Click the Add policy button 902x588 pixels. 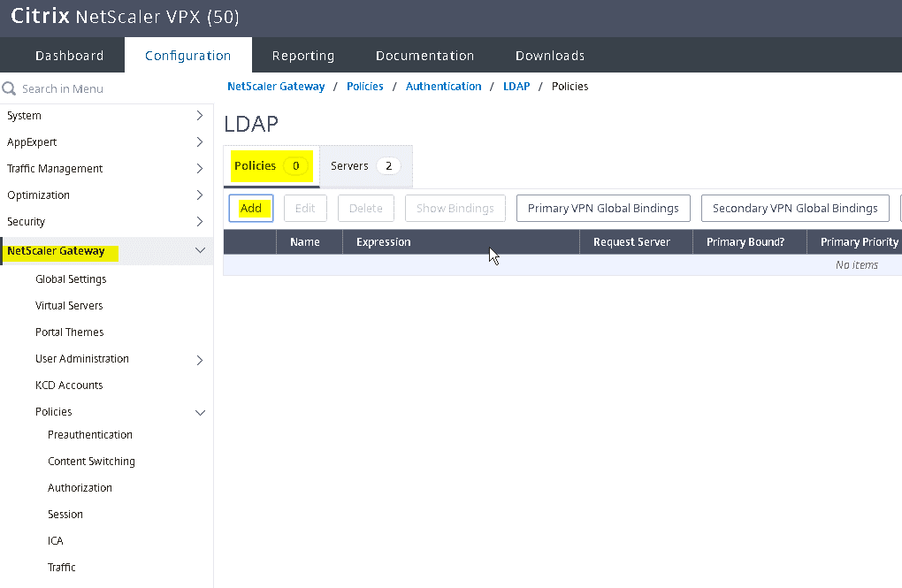coord(251,209)
